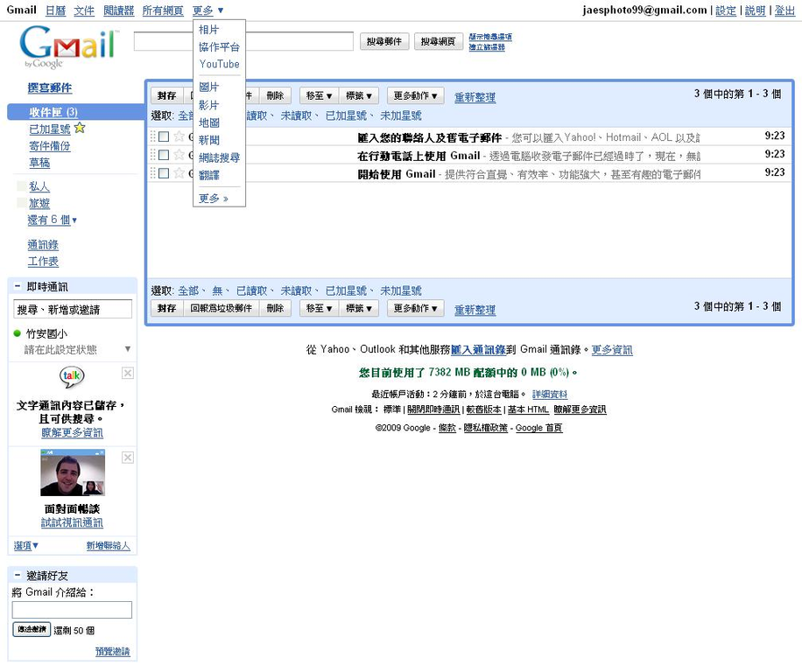Select the second email's checkbox
The width and height of the screenshot is (802, 672).
pyautogui.click(x=164, y=155)
